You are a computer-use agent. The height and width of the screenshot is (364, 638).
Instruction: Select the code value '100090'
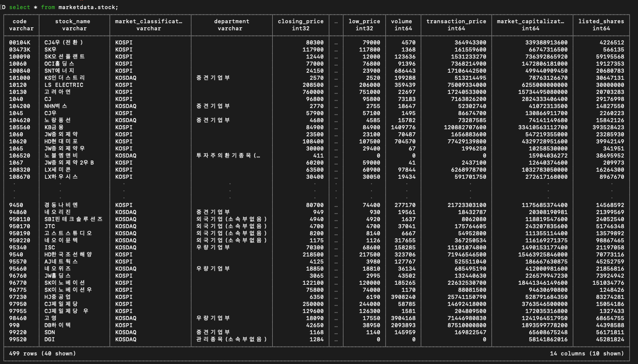[20, 57]
